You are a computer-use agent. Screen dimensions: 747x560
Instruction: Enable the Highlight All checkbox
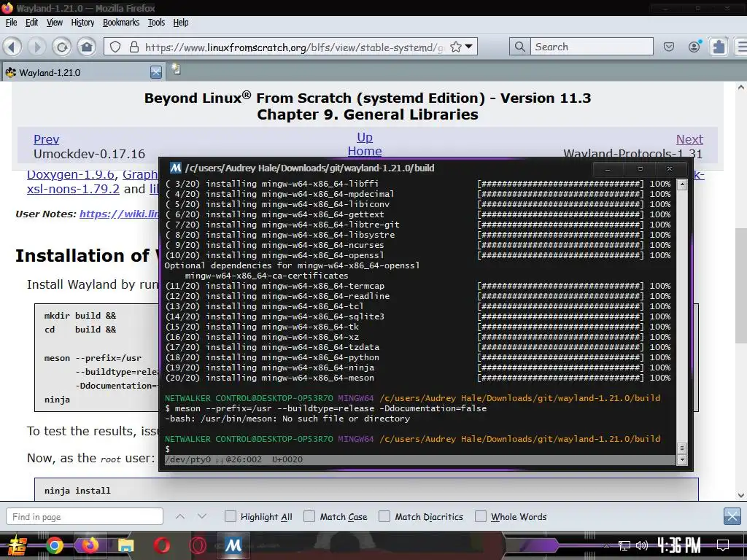[230, 516]
